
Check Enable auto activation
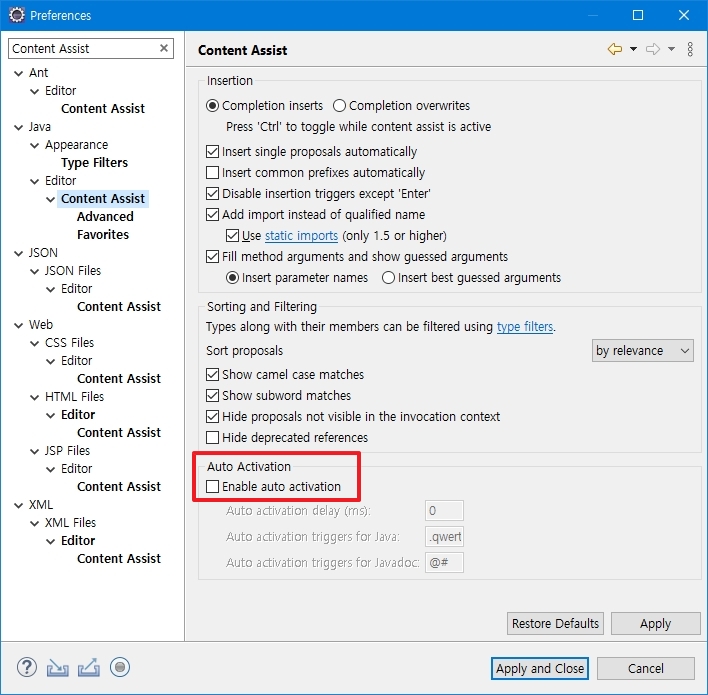coord(212,486)
